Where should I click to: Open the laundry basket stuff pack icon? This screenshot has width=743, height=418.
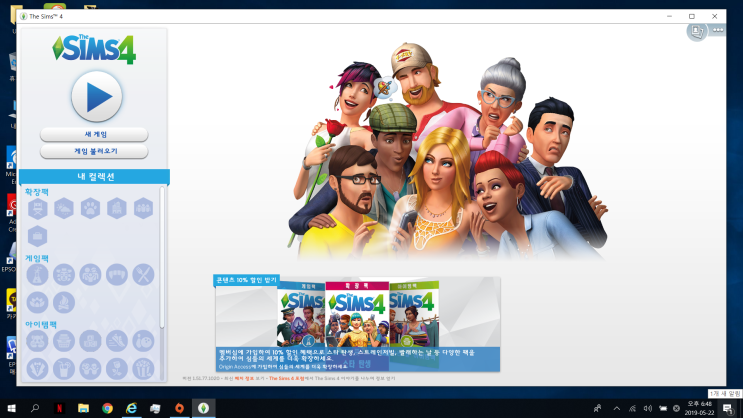pyautogui.click(x=64, y=341)
